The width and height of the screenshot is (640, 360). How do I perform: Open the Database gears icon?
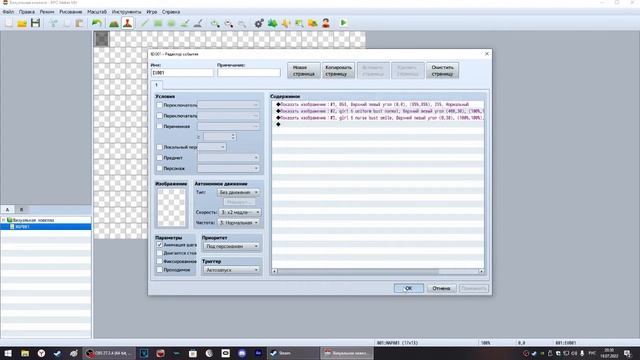259,23
